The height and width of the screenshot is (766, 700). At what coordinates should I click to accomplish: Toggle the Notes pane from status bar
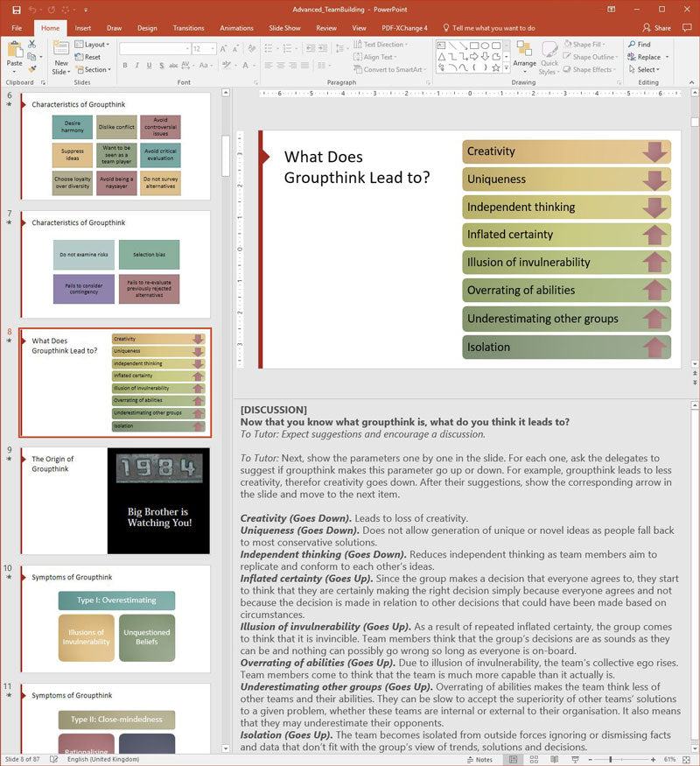(479, 760)
